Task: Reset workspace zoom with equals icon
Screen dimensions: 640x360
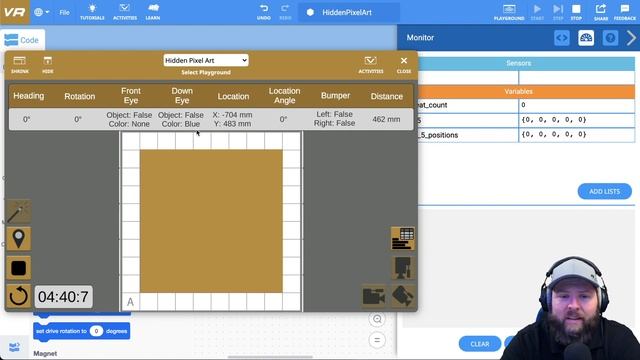Action: (377, 340)
